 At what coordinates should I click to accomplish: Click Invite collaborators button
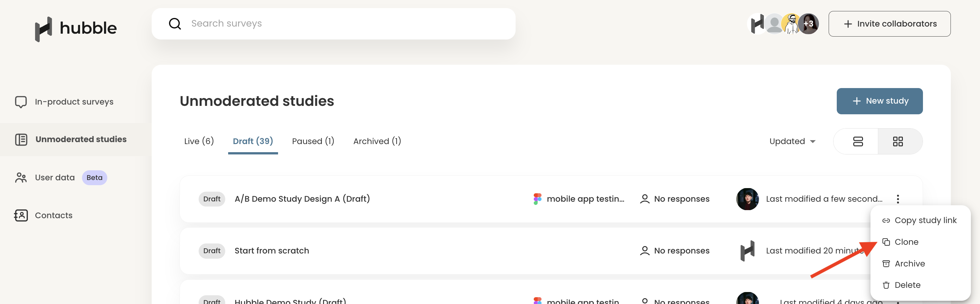pyautogui.click(x=890, y=24)
